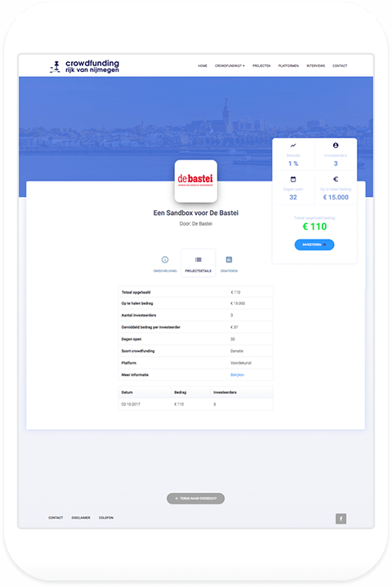Click Terug naar overzicht button
392x587 pixels.
click(x=196, y=498)
